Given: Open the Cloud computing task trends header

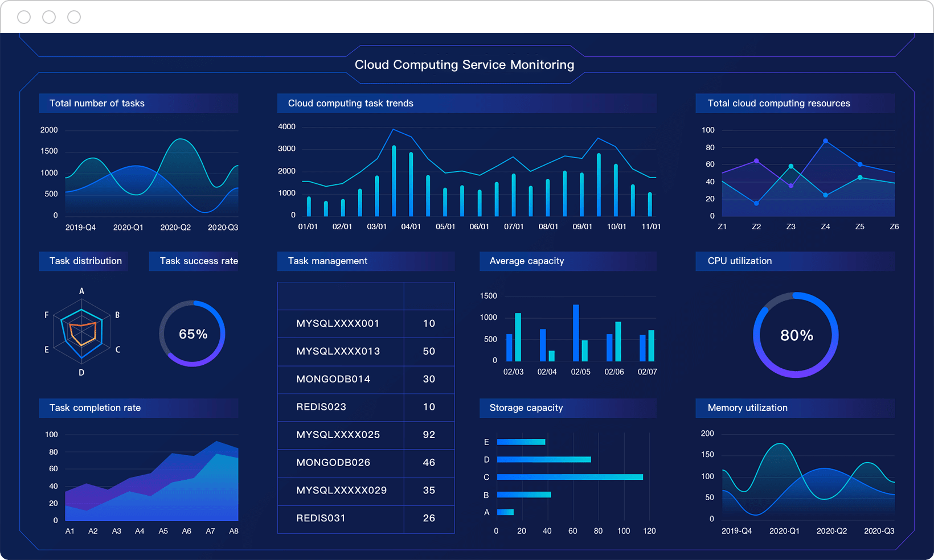Looking at the screenshot, I should pyautogui.click(x=466, y=103).
